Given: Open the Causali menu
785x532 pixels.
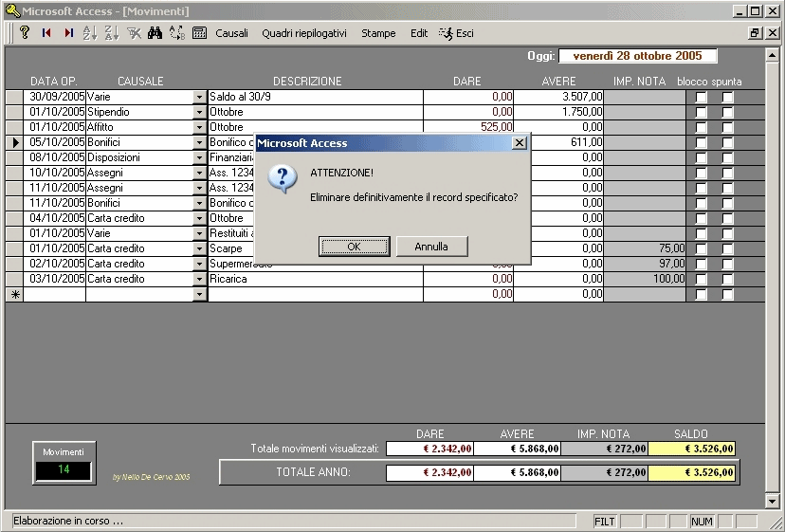Looking at the screenshot, I should point(231,33).
